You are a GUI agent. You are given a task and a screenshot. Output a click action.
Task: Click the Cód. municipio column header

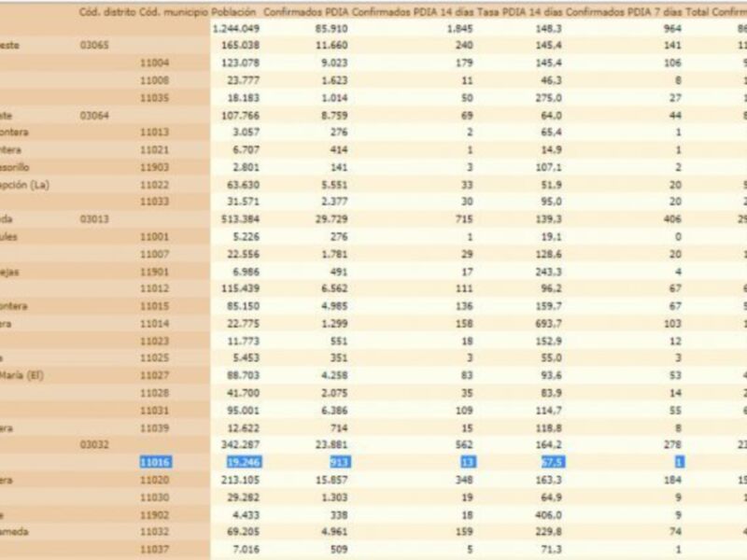[173, 11]
